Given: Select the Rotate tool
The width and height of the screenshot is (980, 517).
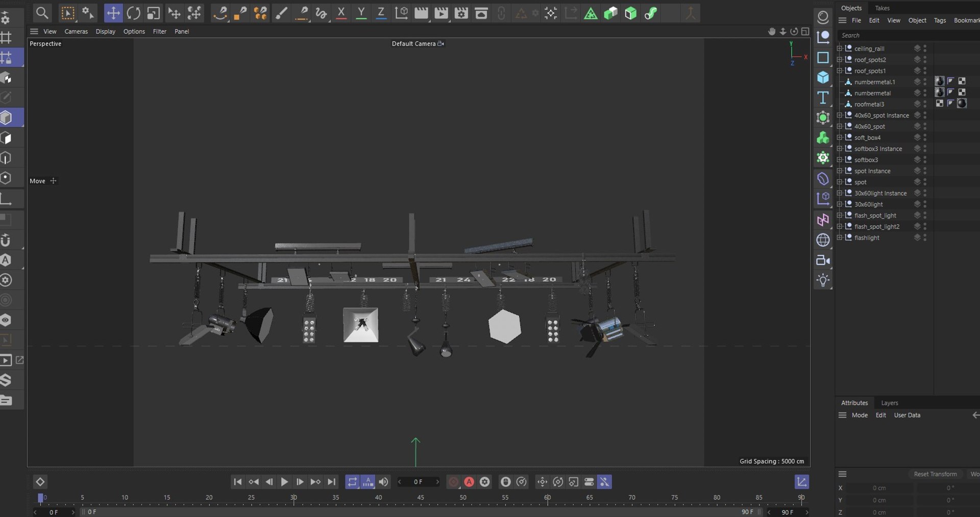Looking at the screenshot, I should (x=133, y=13).
